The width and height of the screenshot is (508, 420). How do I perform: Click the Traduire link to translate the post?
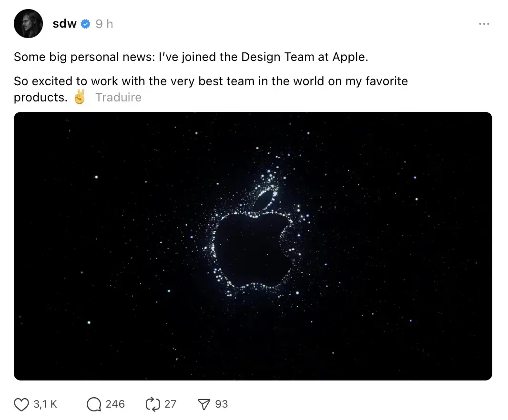(x=118, y=97)
